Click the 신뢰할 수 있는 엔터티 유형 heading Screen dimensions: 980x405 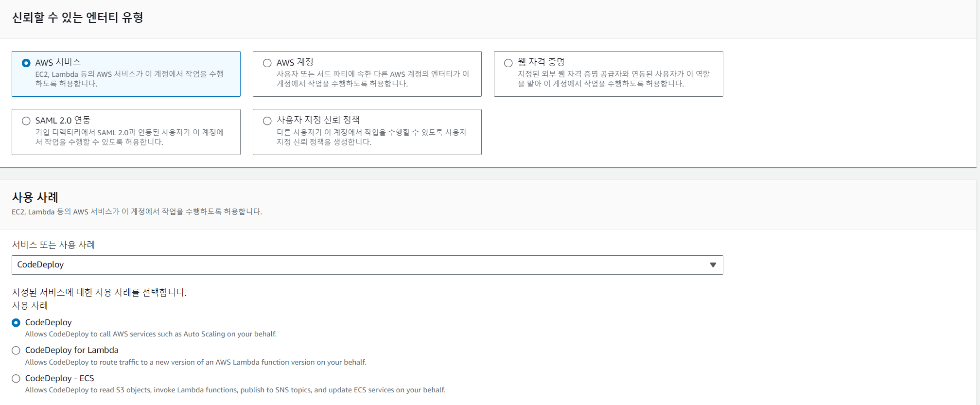click(x=77, y=18)
